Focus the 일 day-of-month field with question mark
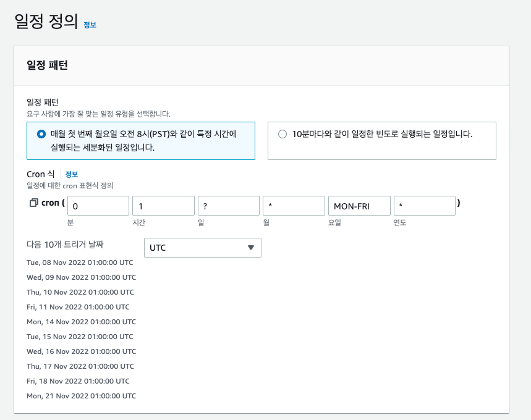The width and height of the screenshot is (531, 420). click(x=229, y=206)
